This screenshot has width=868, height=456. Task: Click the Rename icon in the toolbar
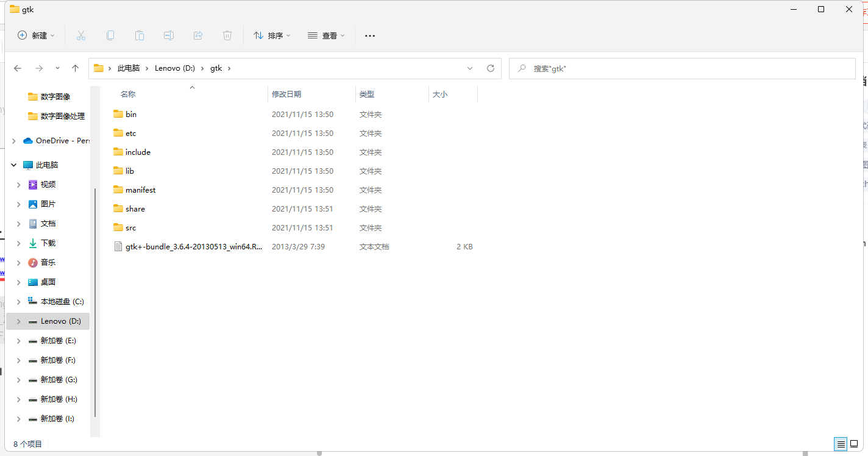click(x=169, y=35)
